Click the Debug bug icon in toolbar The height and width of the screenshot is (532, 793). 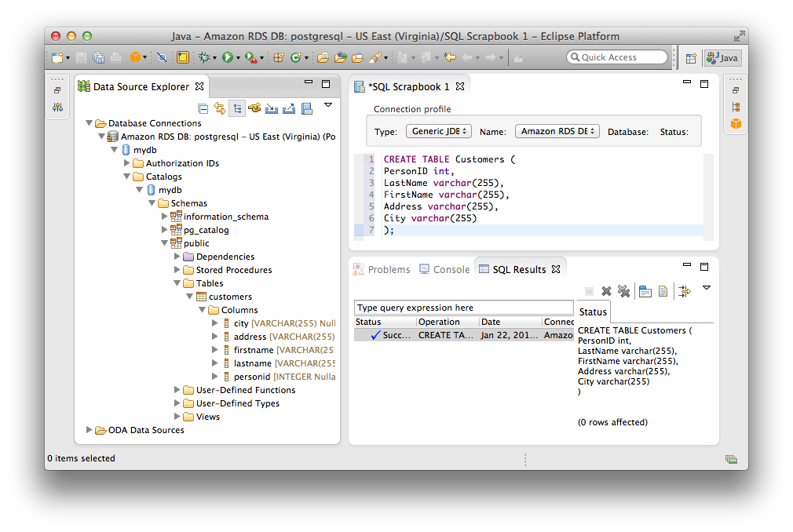pyautogui.click(x=204, y=57)
